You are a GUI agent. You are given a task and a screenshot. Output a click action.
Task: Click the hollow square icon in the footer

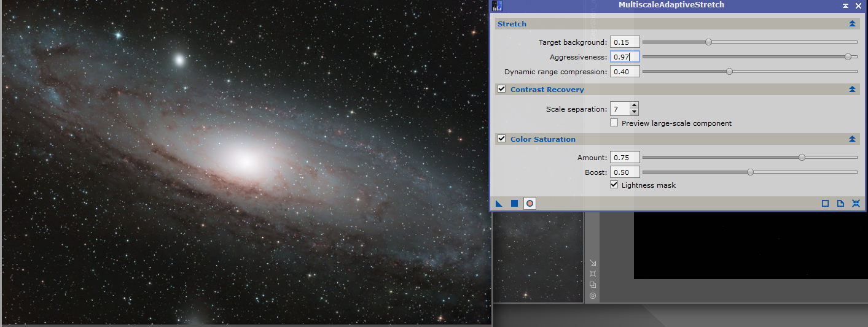pos(825,203)
